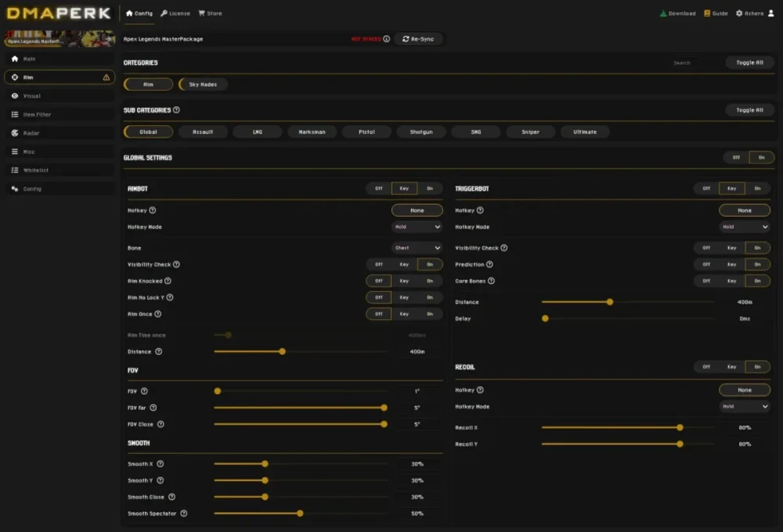
Task: Select the Sniper sub category
Action: tap(530, 131)
